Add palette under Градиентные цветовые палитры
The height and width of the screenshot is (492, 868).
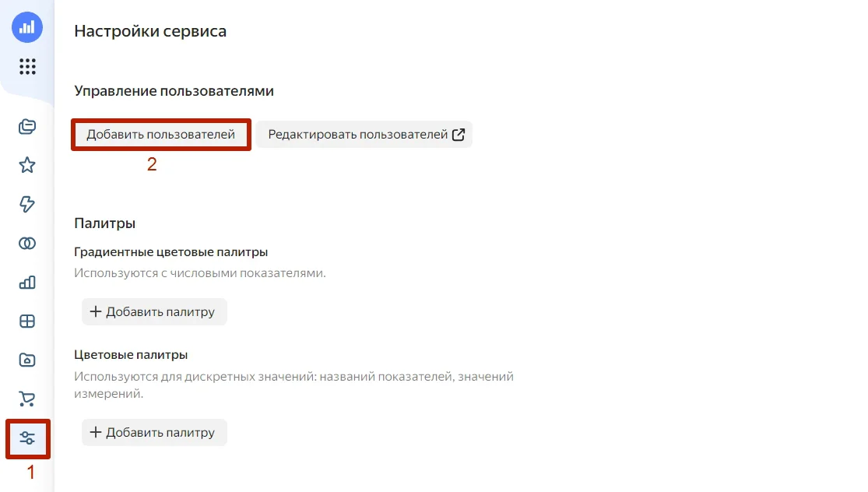pos(154,311)
